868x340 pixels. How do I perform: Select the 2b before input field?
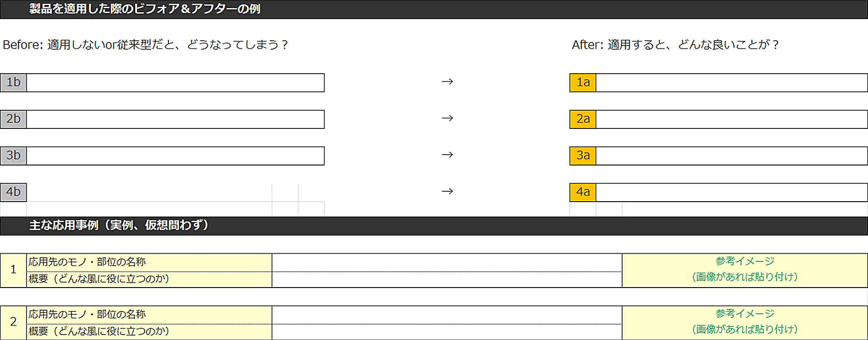tap(175, 119)
